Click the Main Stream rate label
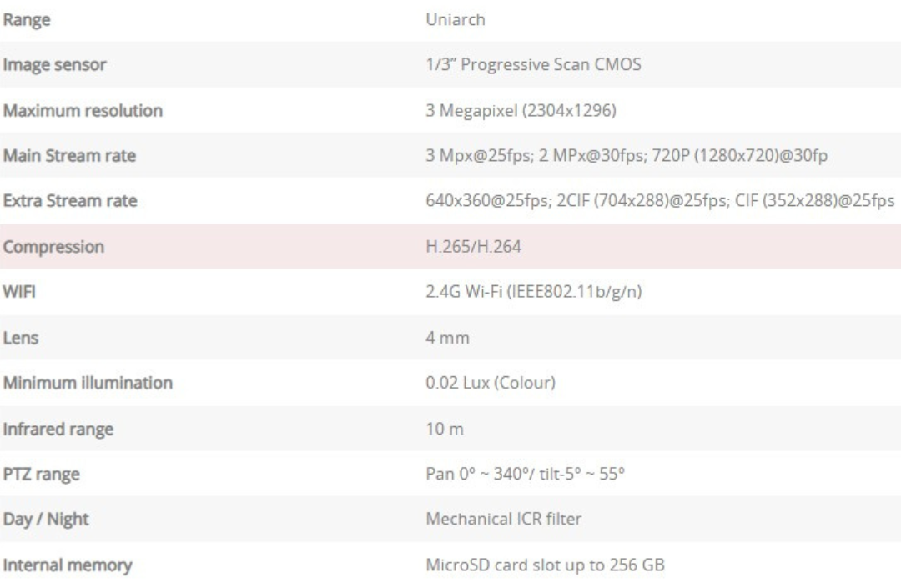This screenshot has height=588, width=901. click(69, 155)
